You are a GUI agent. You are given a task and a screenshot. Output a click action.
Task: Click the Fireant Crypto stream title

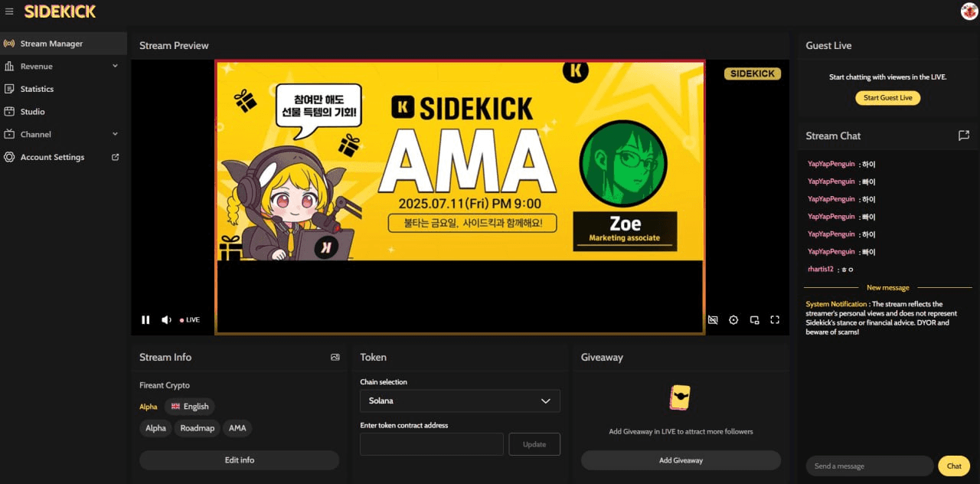[165, 385]
